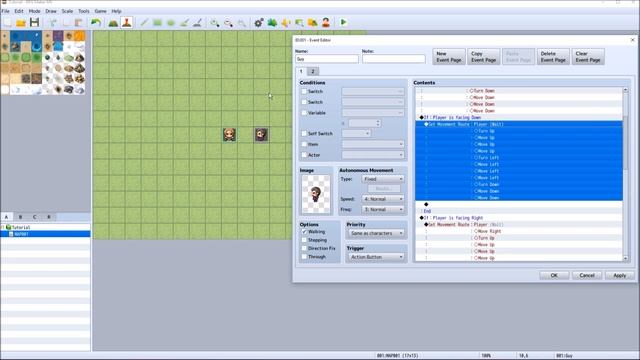Open the Item condition dropdown

373,144
